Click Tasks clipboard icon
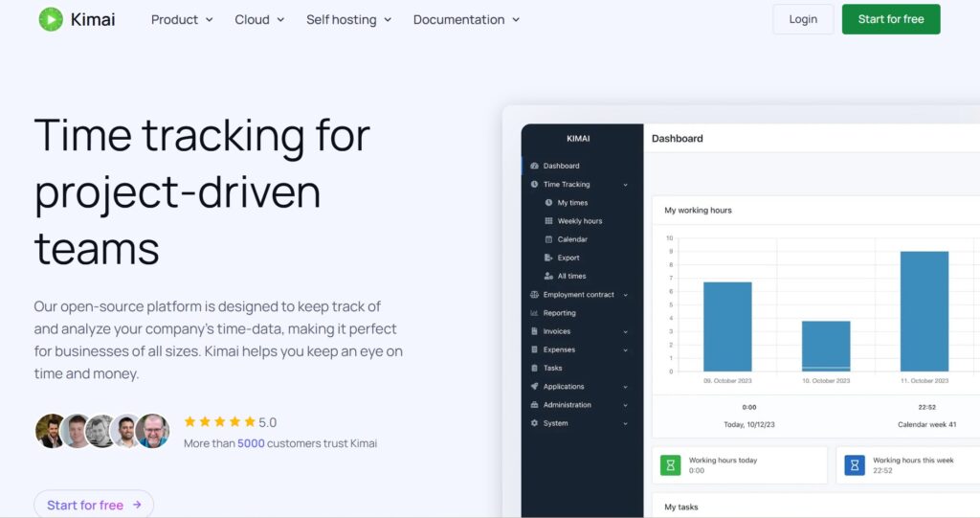Screen dimensions: 980x518 [534, 368]
